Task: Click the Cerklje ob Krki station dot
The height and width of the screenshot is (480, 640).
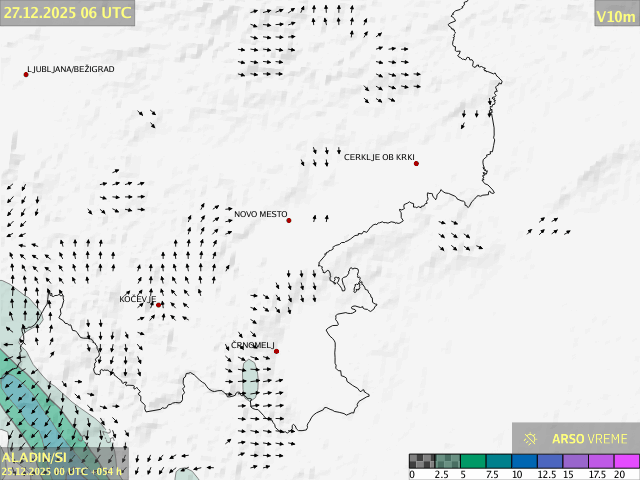Action: click(x=416, y=163)
